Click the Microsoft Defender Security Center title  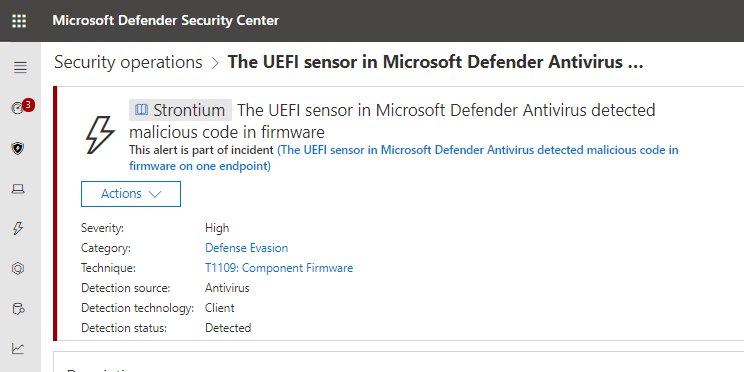tap(166, 21)
